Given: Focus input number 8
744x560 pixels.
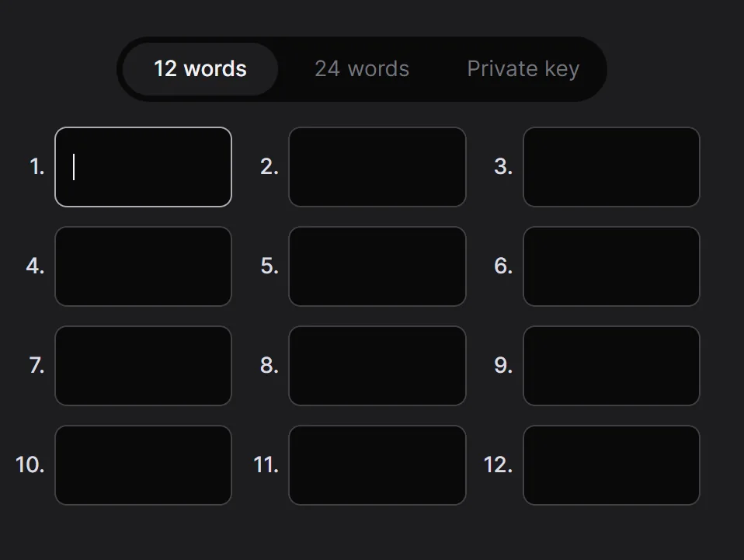Looking at the screenshot, I should pos(377,366).
